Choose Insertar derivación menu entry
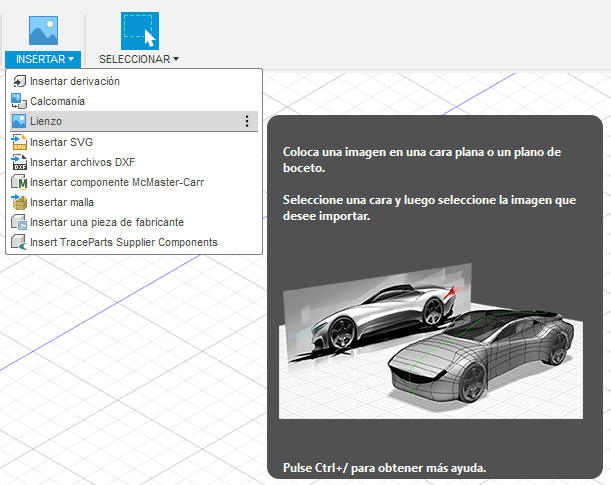Image resolution: width=611 pixels, height=485 pixels. 134,81
